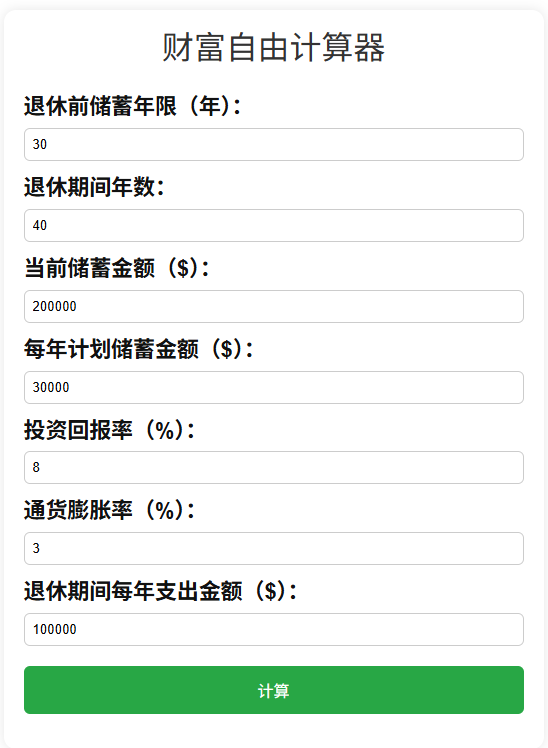Viewport: 548px width, 748px height.
Task: Click the 退休期间年数 label
Action: [94, 187]
